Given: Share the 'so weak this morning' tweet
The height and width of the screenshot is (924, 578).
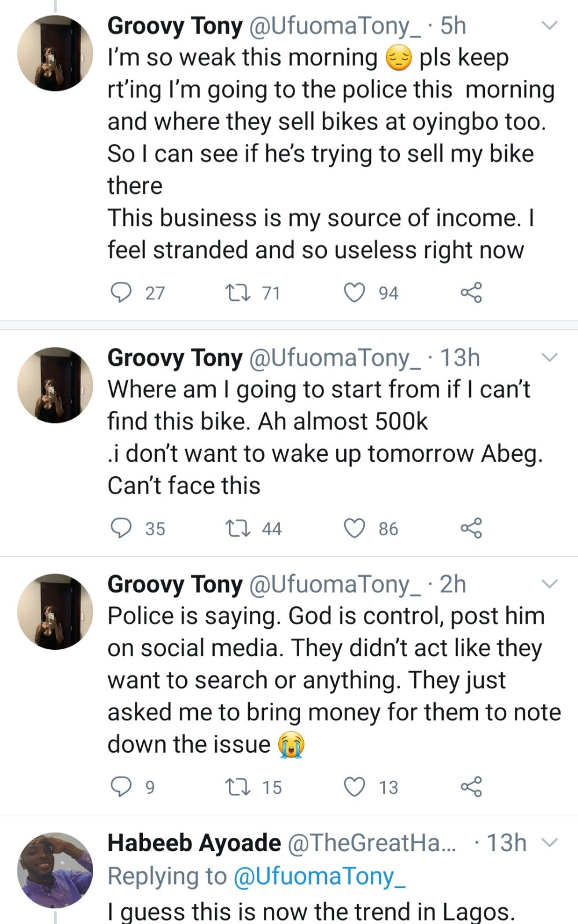Looking at the screenshot, I should click(x=471, y=293).
